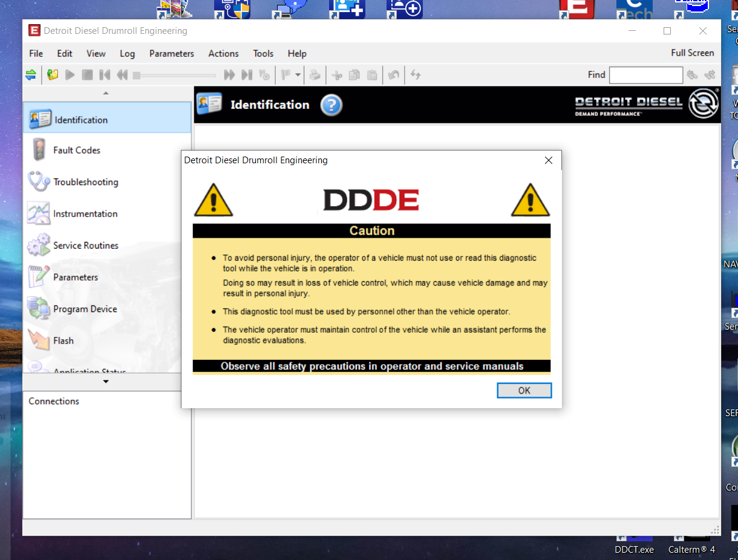
Task: Click the Cut scissors toolbar icon
Action: pyautogui.click(x=338, y=75)
